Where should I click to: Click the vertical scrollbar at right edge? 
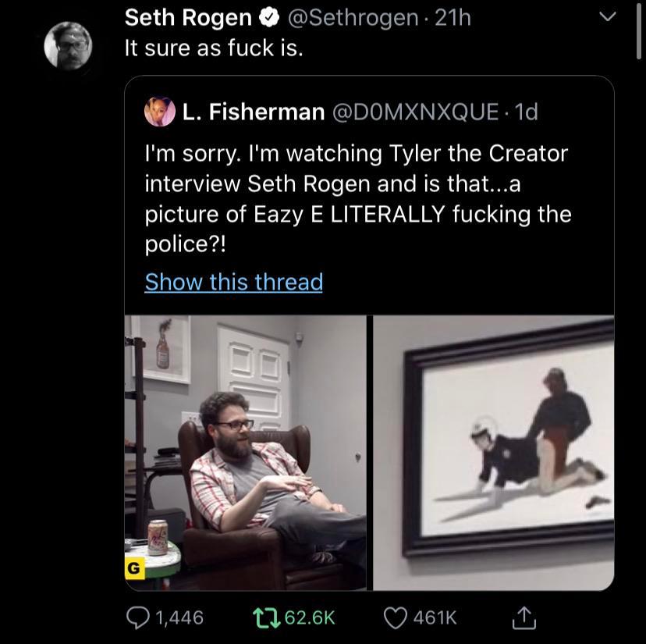[x=639, y=31]
